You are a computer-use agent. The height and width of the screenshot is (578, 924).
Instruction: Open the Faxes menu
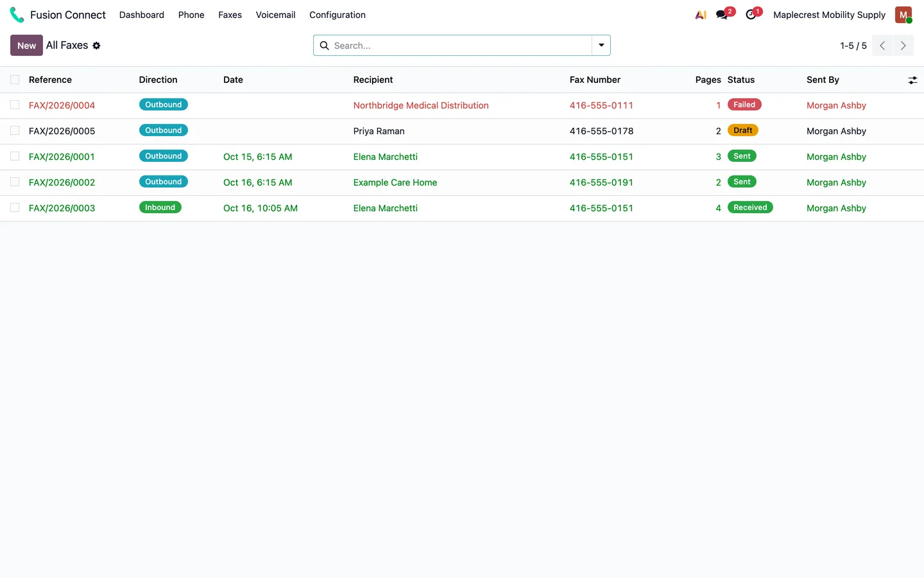tap(230, 15)
